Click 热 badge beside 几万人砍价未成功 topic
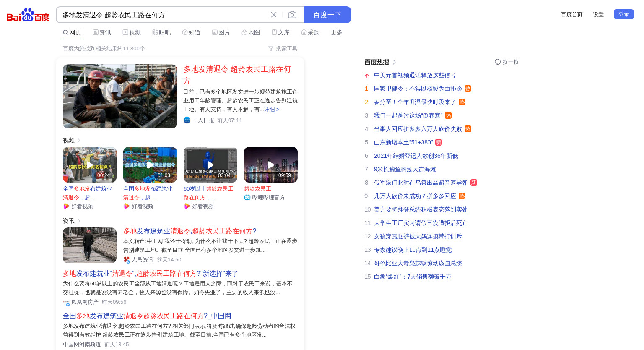644x350 pixels. tap(462, 196)
